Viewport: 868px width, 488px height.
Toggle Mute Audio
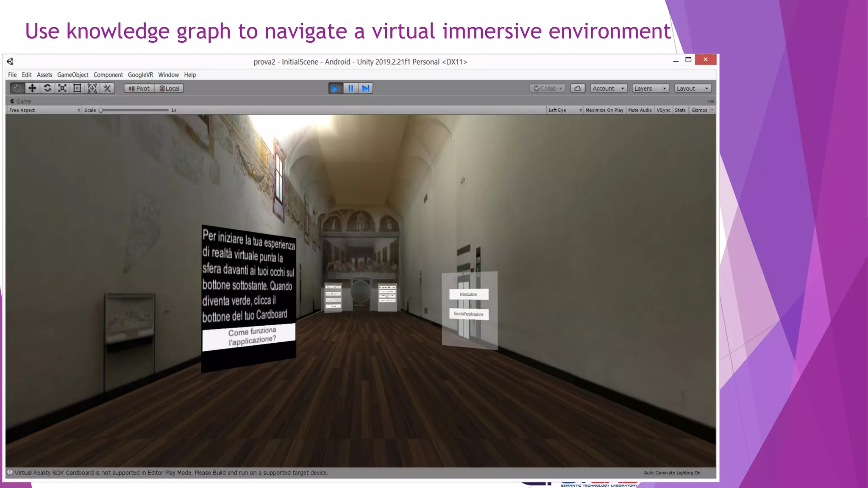(640, 110)
